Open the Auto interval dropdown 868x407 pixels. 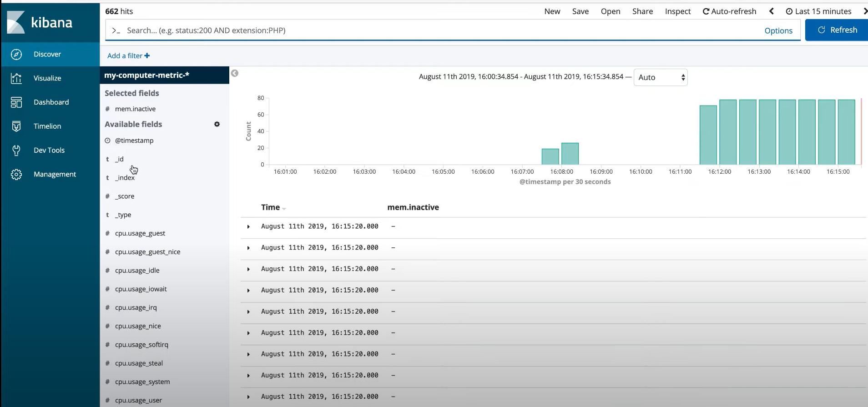click(661, 77)
